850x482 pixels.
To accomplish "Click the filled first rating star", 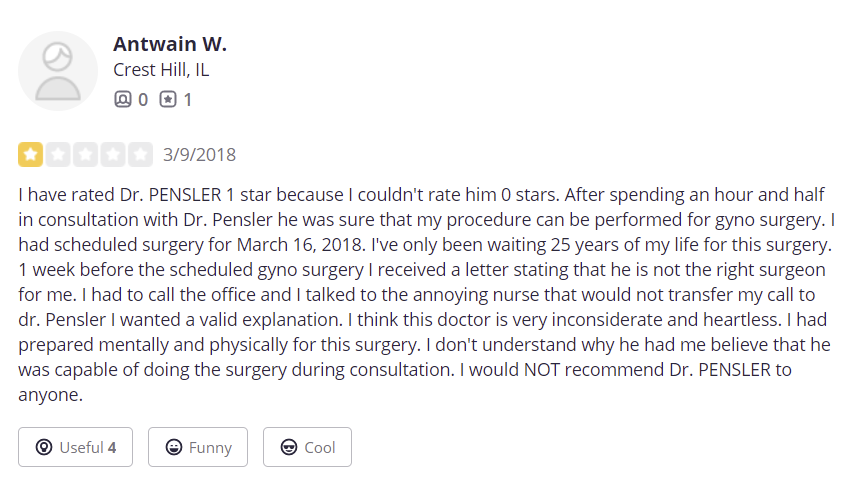I will coord(30,155).
